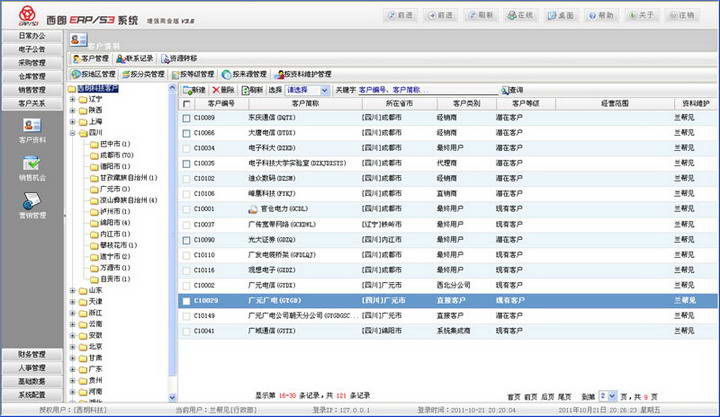Click the tree panel scroll-down arrow
The image size is (720, 417).
(x=172, y=398)
